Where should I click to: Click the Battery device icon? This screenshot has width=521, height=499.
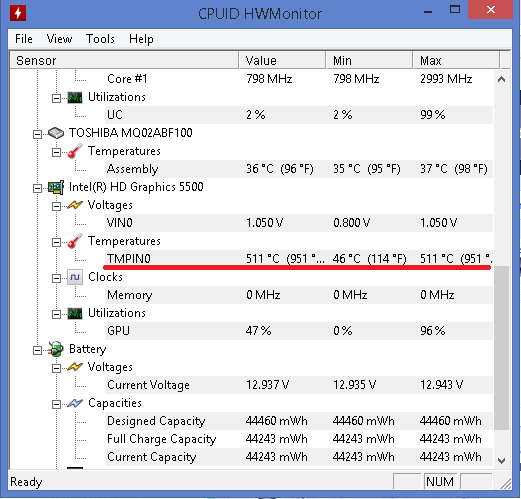tap(56, 349)
